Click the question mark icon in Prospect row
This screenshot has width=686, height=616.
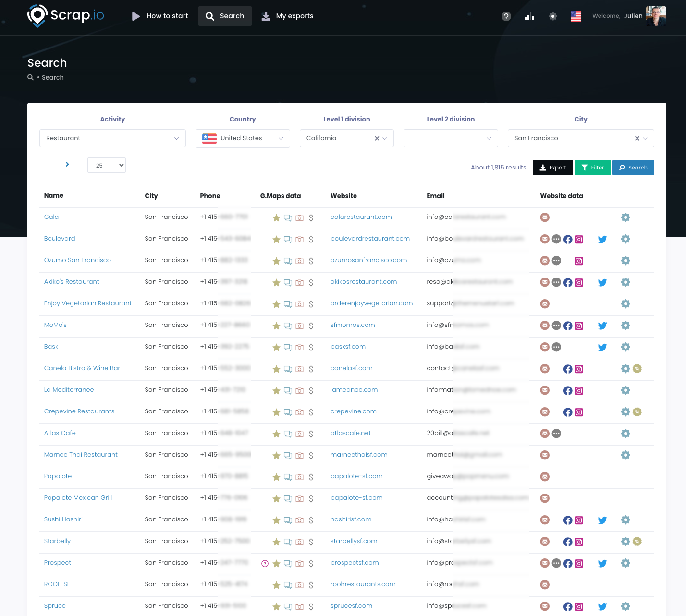(x=265, y=563)
